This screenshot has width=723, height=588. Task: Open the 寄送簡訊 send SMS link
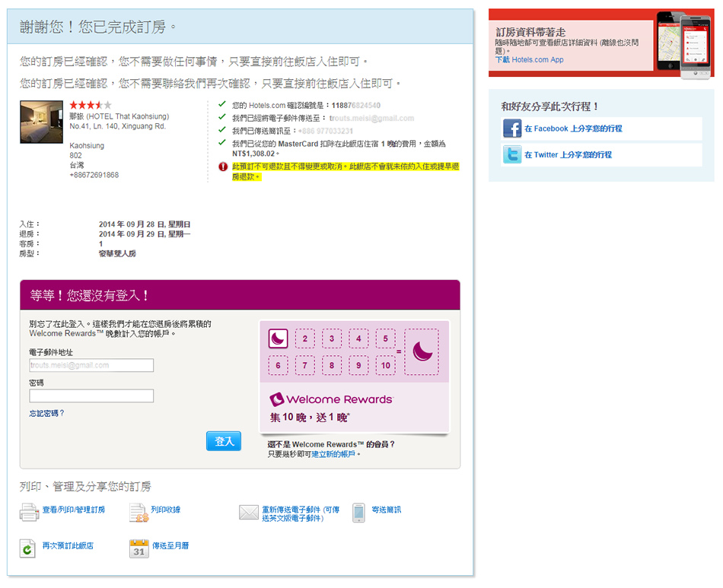pos(387,510)
